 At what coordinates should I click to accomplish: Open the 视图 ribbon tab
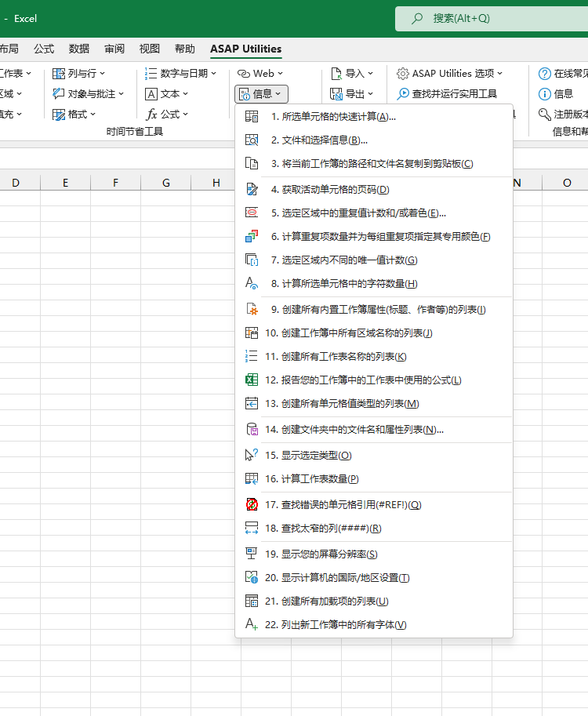(149, 49)
